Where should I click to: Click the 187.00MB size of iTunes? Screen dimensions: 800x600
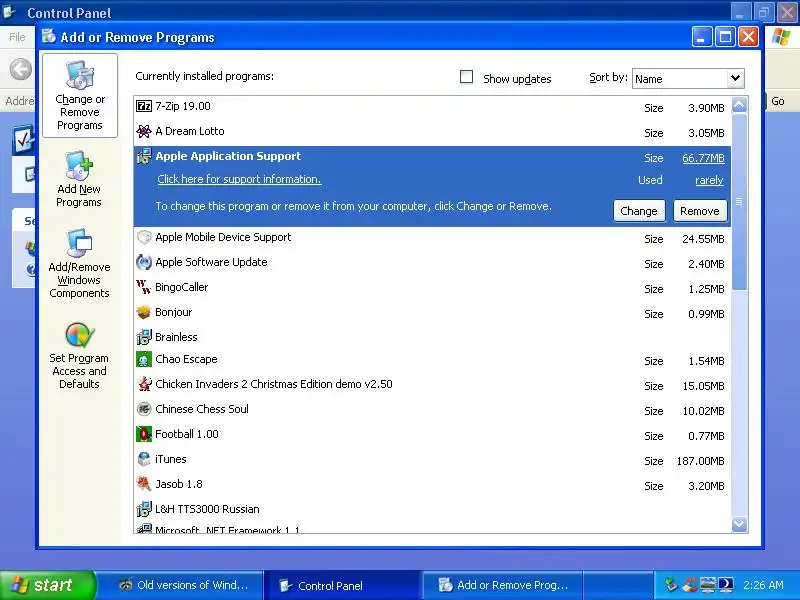click(x=701, y=461)
